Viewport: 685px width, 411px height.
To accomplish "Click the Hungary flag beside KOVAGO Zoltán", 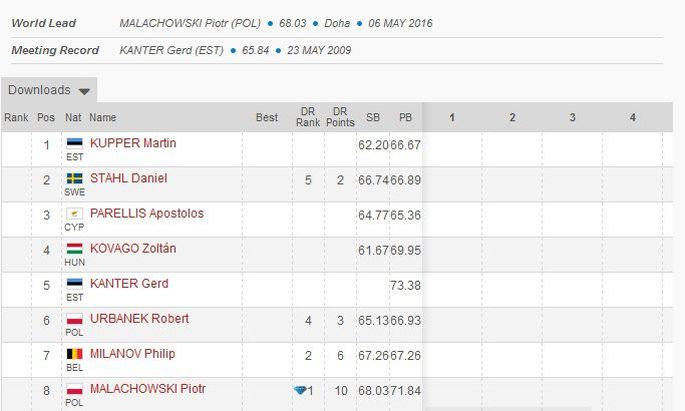I will click(x=74, y=249).
